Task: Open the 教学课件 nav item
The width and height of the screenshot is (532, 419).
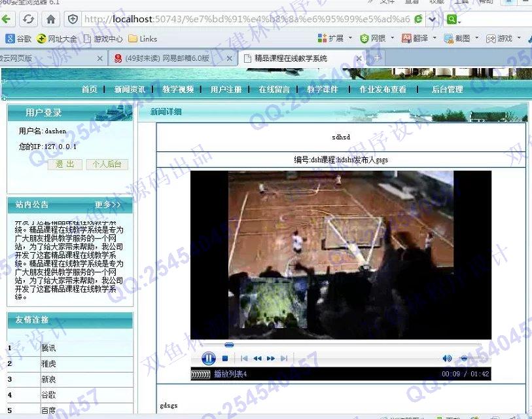Action: (x=323, y=89)
